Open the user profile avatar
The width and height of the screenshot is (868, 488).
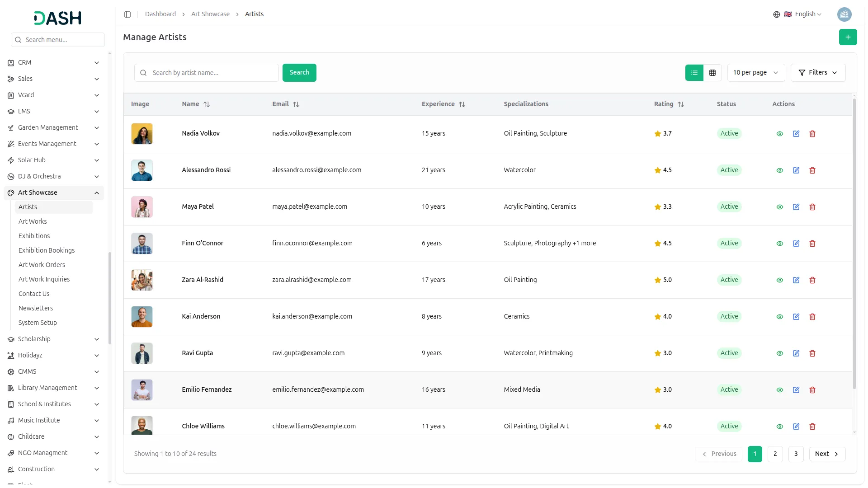click(844, 14)
